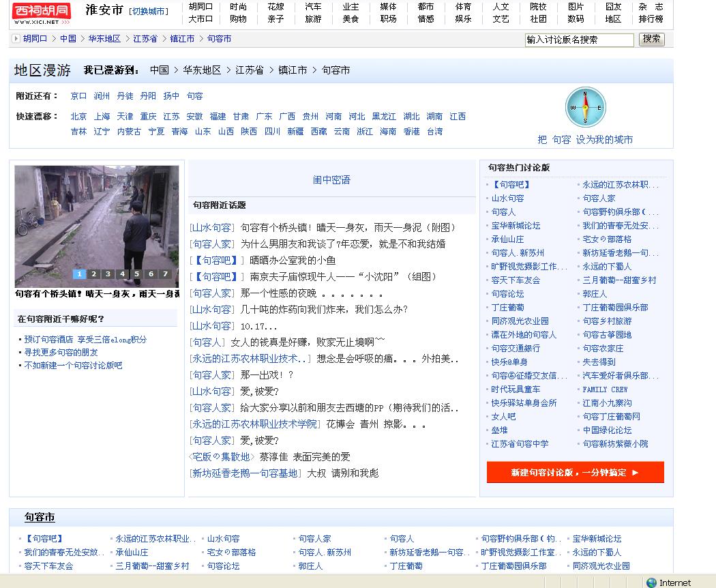The image size is (716, 588).
Task: Click the compass icon
Action: point(585,107)
